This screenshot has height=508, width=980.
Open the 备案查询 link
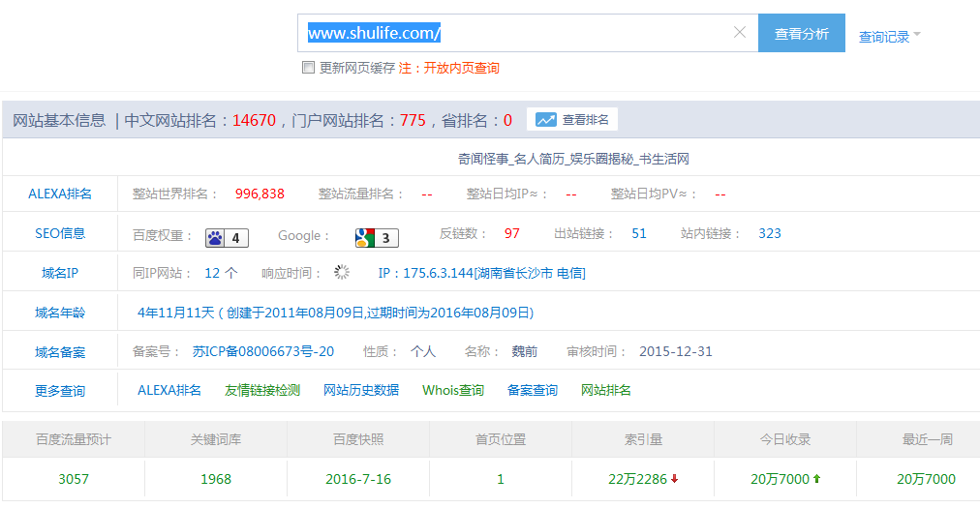coord(533,390)
